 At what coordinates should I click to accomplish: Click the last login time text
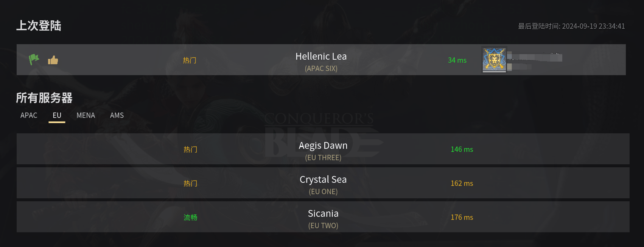tap(571, 26)
